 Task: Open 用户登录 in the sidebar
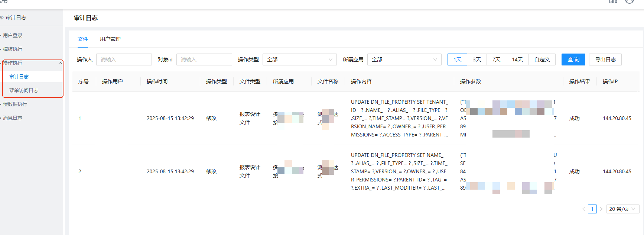click(x=13, y=35)
